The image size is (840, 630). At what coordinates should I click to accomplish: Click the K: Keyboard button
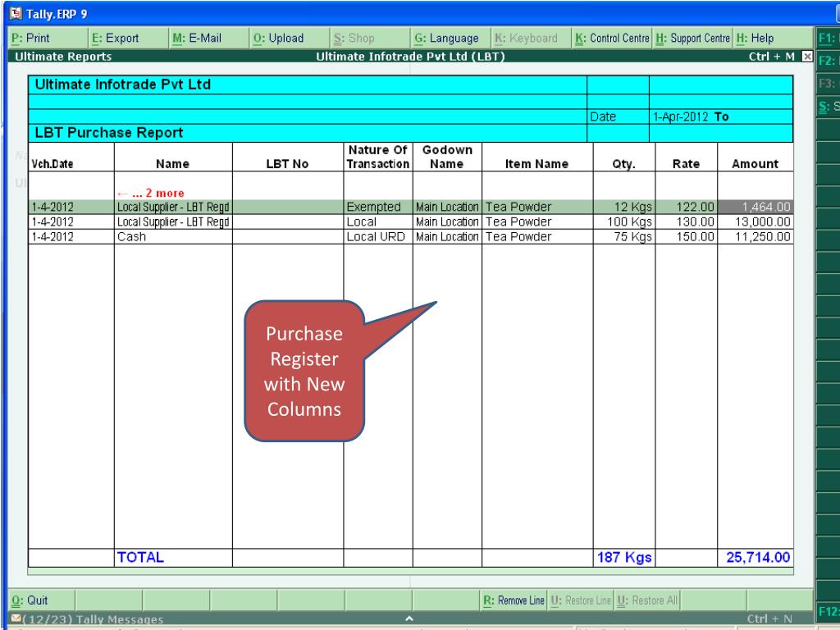(532, 38)
